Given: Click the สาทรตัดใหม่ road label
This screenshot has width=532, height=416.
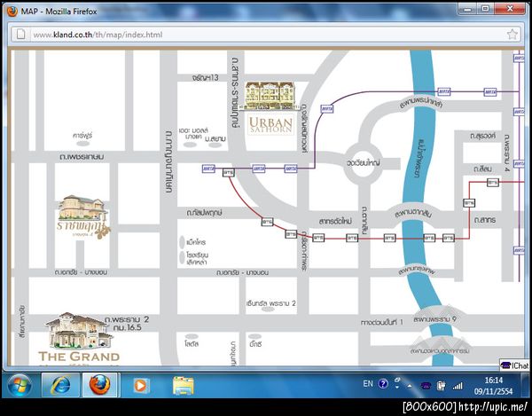Looking at the screenshot, I should coord(335,222).
